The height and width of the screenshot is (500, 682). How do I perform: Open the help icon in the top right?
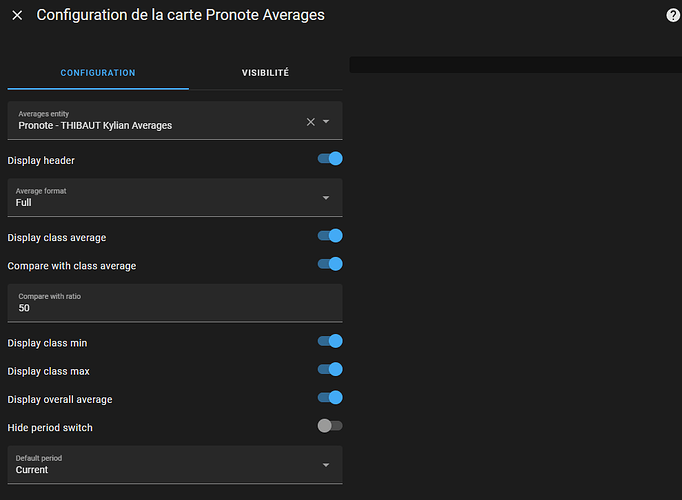coord(672,15)
